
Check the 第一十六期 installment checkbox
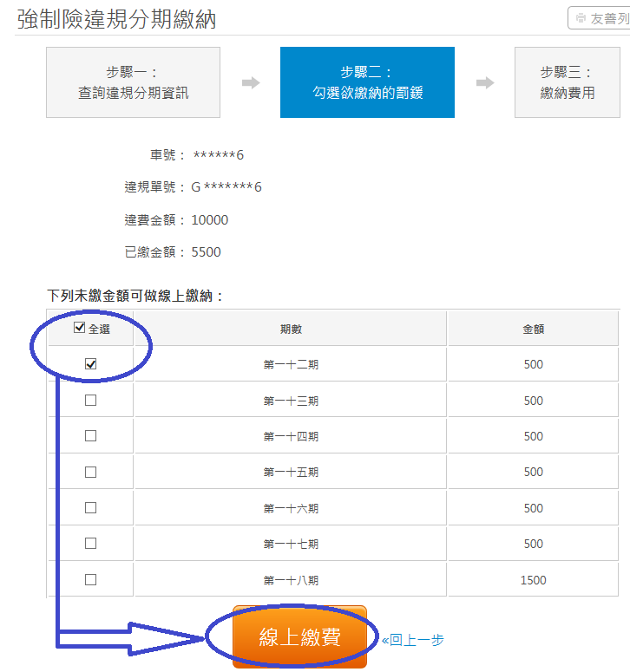pos(90,508)
